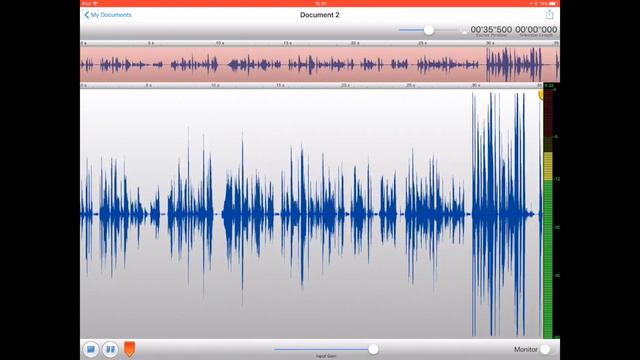Click the overview waveform strip

(320, 64)
